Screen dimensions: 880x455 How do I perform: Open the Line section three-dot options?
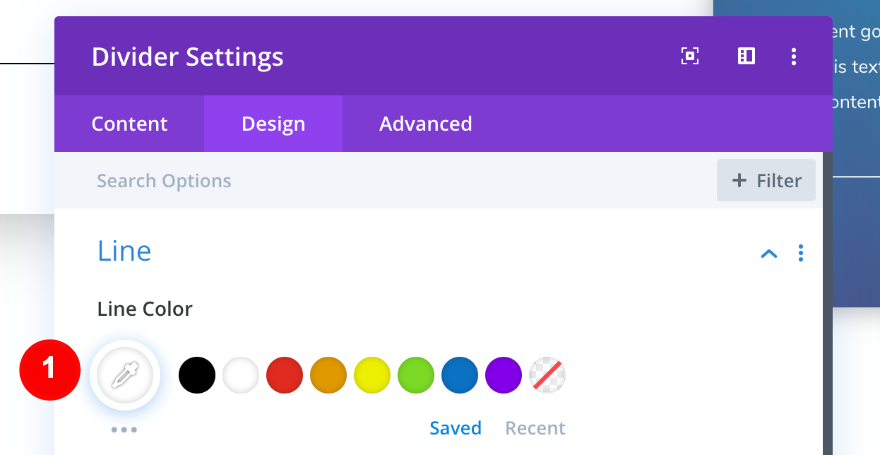[800, 253]
